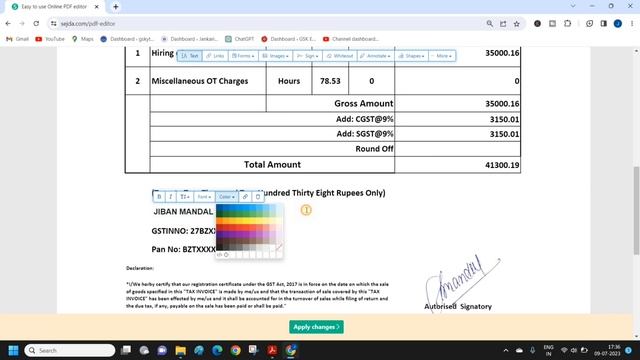Screen dimensions: 640x360
Task: Open the Chrome profile avatar
Action: (618, 24)
